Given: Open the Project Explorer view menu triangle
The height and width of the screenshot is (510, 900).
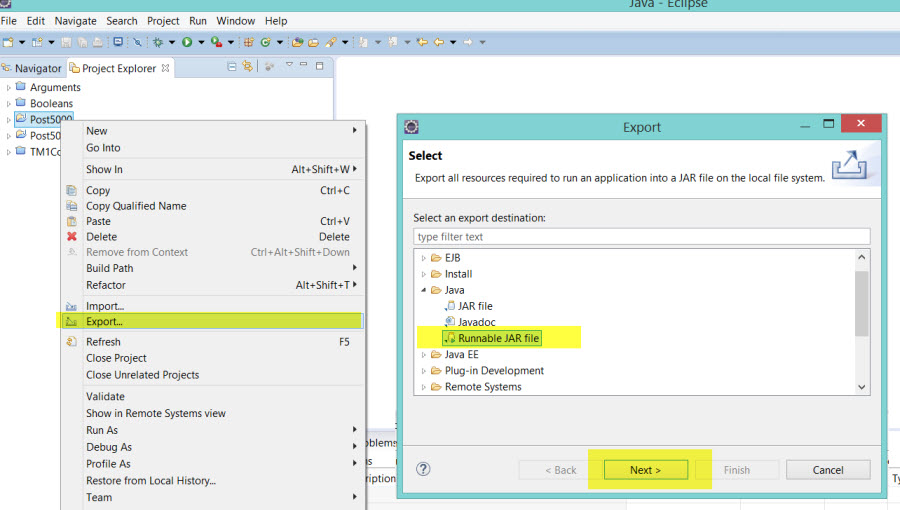Looking at the screenshot, I should point(289,65).
